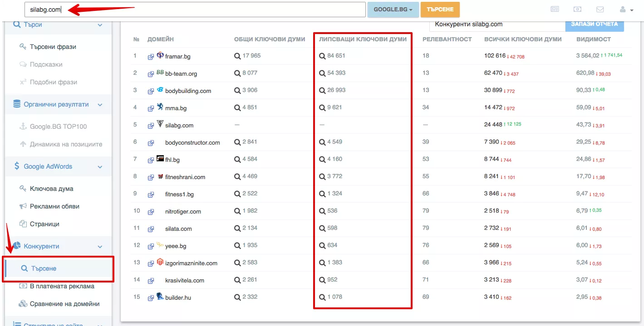Open Търсени фрази in sidebar
The image size is (644, 326).
click(53, 47)
